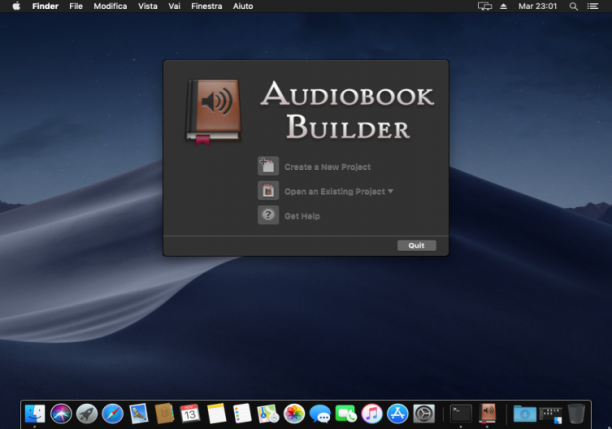This screenshot has width=612, height=429.
Task: Open the Downloads folder stack in the Dock
Action: [x=524, y=413]
